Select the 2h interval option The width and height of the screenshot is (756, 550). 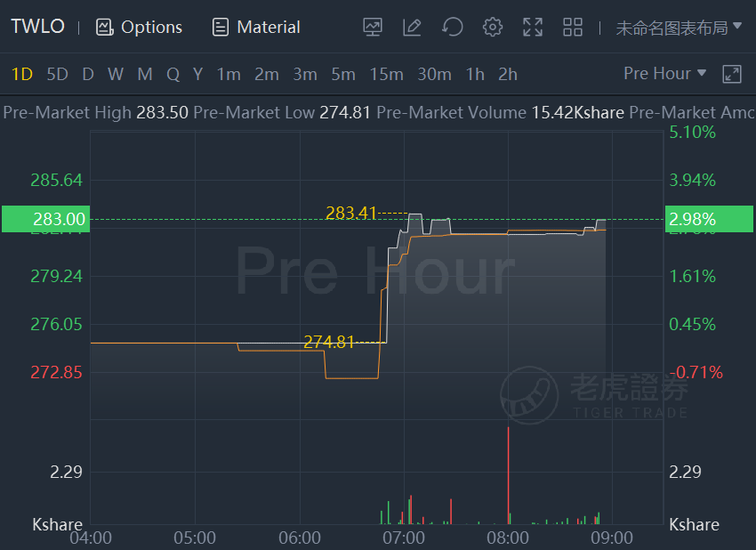pos(508,74)
